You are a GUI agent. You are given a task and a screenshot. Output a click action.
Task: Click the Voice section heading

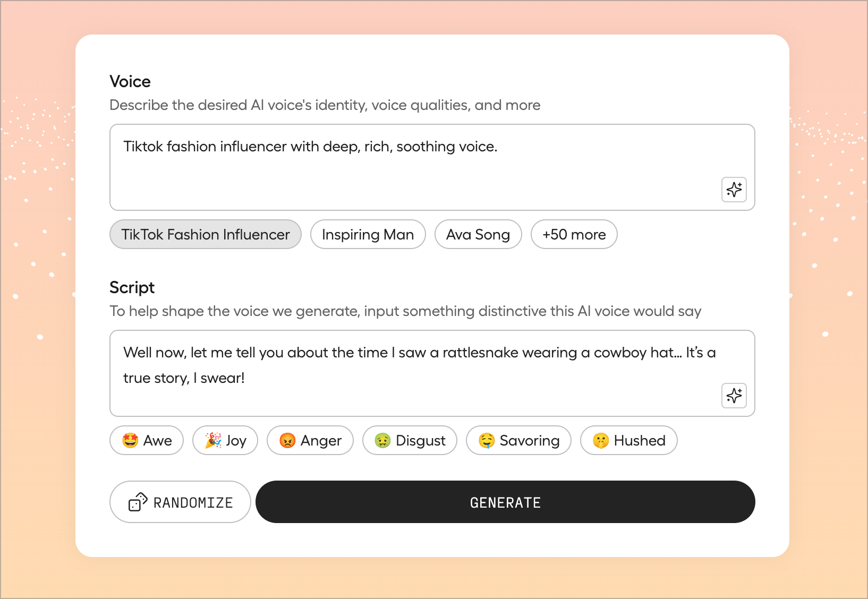pyautogui.click(x=130, y=81)
